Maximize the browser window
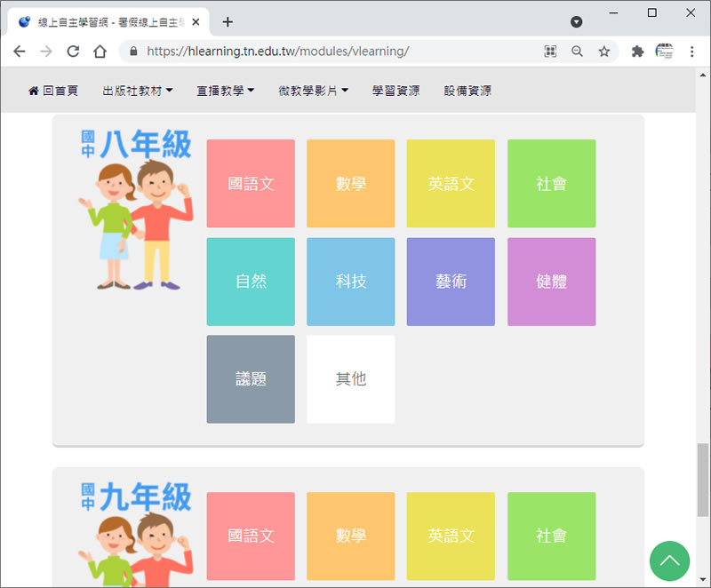 tap(652, 12)
